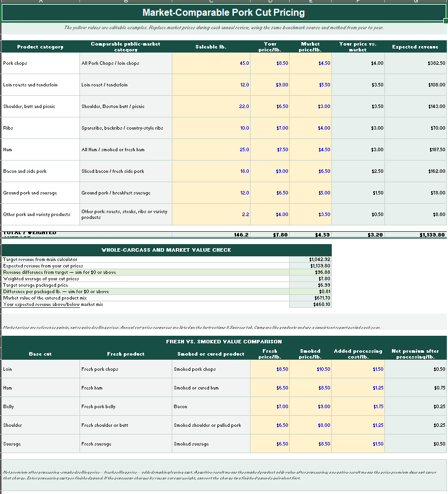Click Loin smoked price $10.50 cell
Viewport: 448px width, 494px height.
(x=310, y=369)
